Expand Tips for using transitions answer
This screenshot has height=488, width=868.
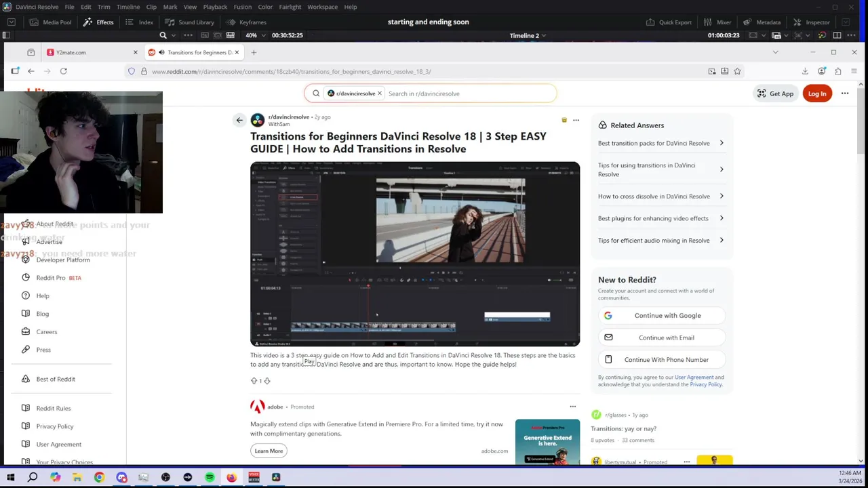[x=661, y=169]
